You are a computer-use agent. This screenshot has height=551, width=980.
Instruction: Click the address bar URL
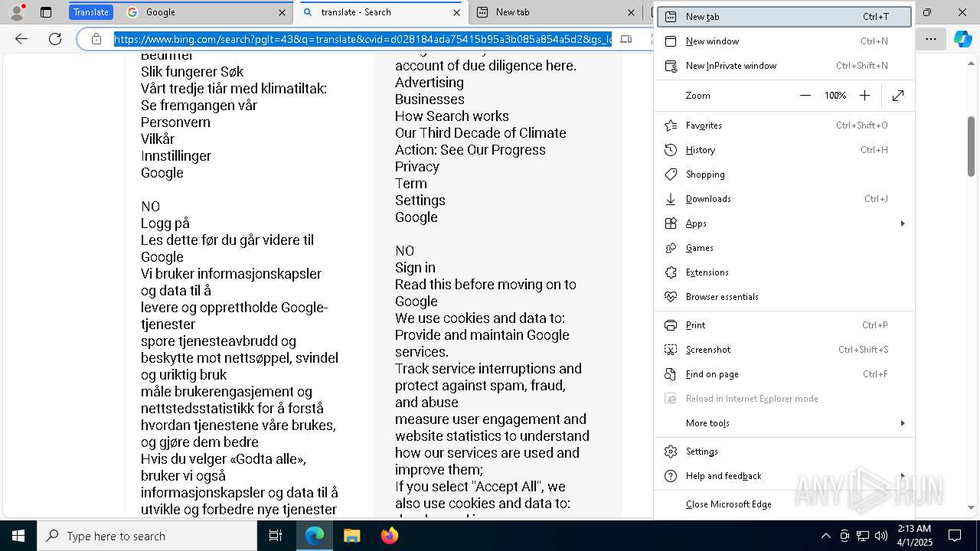[363, 39]
